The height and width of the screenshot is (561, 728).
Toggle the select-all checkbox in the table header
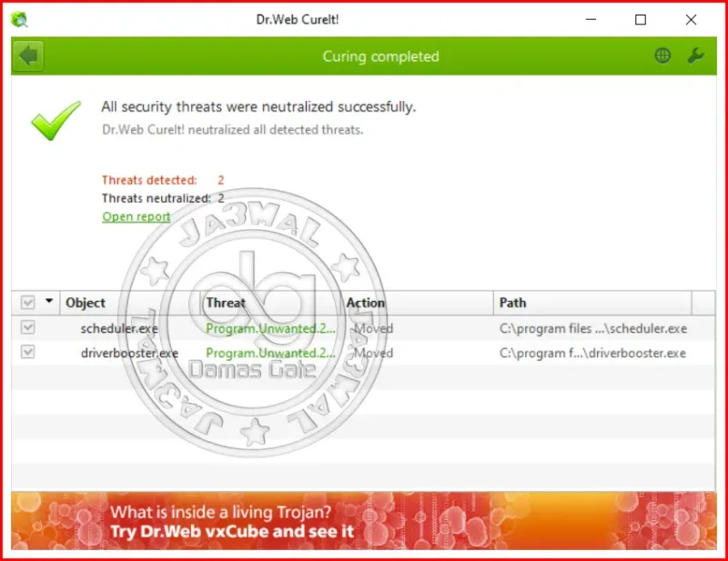[28, 303]
